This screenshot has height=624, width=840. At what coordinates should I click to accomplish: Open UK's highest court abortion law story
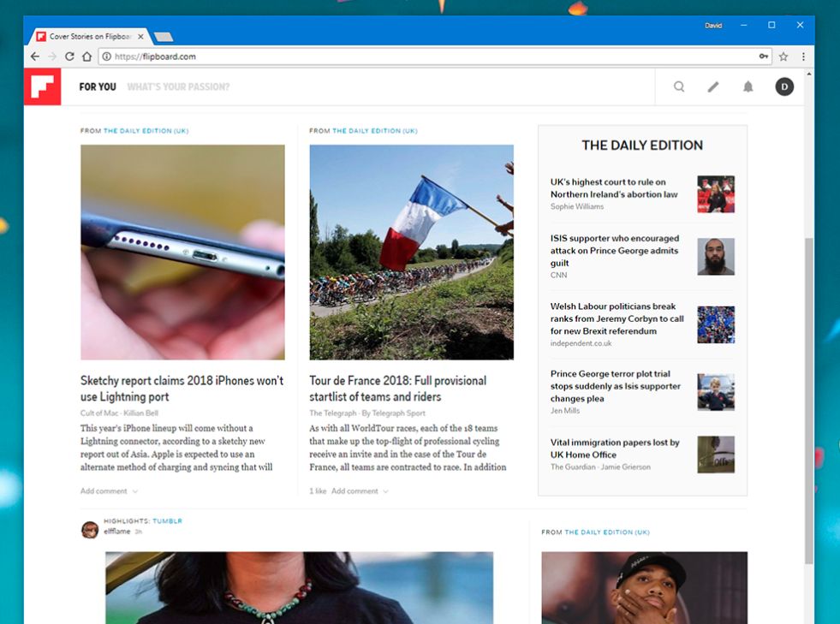pyautogui.click(x=614, y=188)
